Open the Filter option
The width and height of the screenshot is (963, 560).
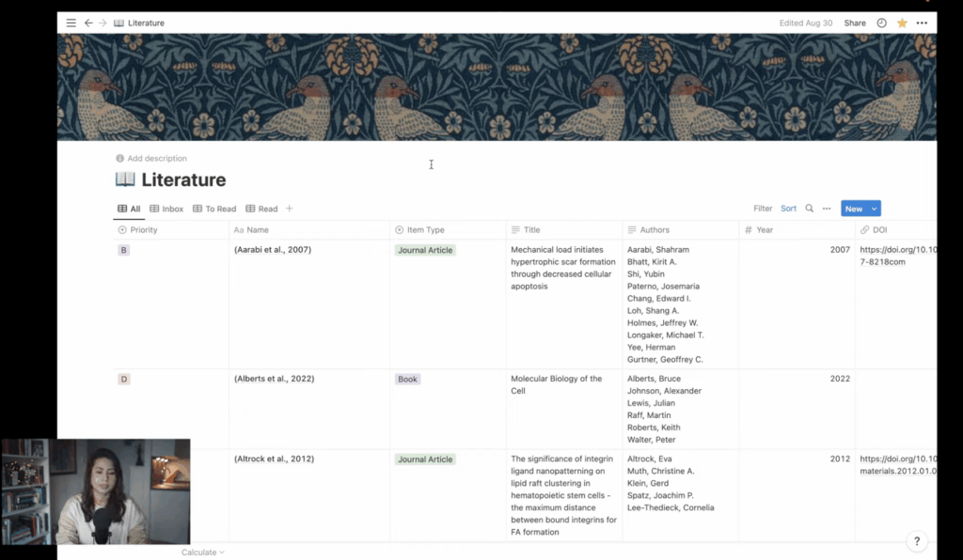[x=763, y=209]
